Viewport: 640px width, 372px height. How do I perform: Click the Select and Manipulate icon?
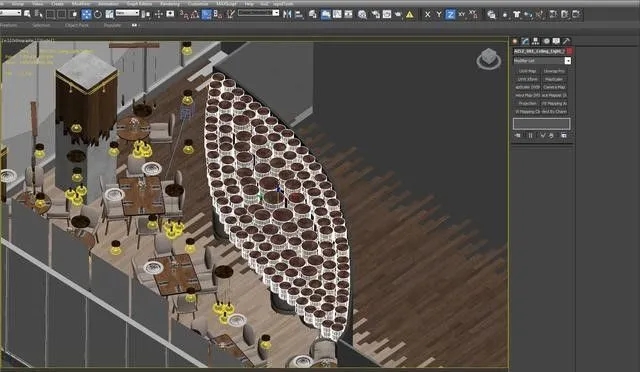click(x=158, y=15)
